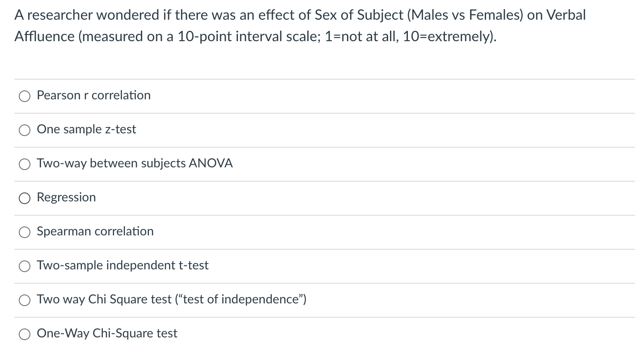Click the 'Pearson r correlation' answer label
This screenshot has width=644, height=358.
pyautogui.click(x=93, y=95)
